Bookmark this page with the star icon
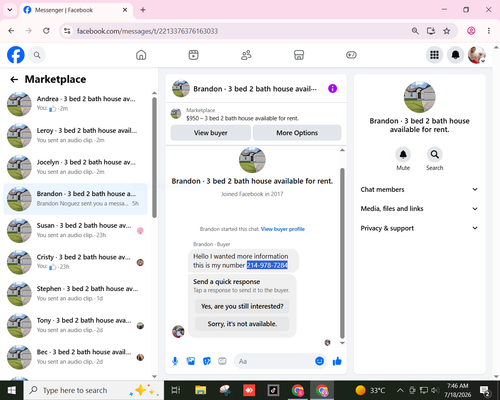 pos(447,31)
